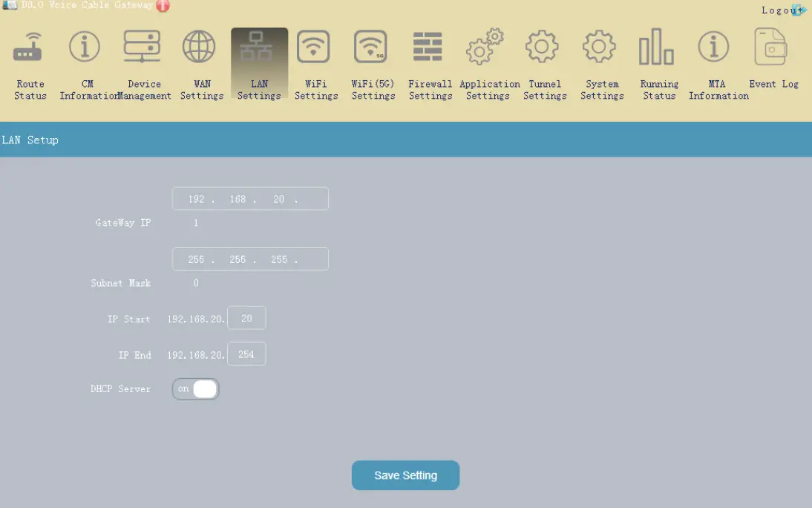Screen dimensions: 812x508
Task: Open the MTA Information info icon
Action: pyautogui.click(x=713, y=46)
